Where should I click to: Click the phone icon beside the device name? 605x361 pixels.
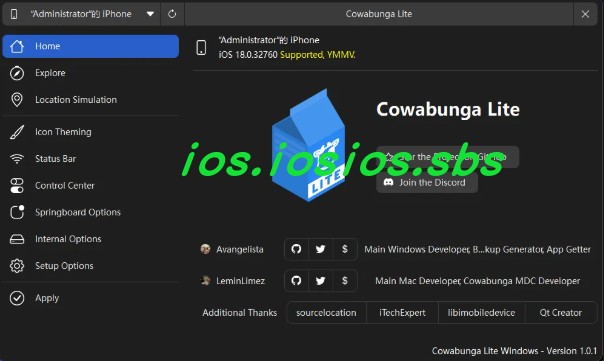tap(201, 48)
